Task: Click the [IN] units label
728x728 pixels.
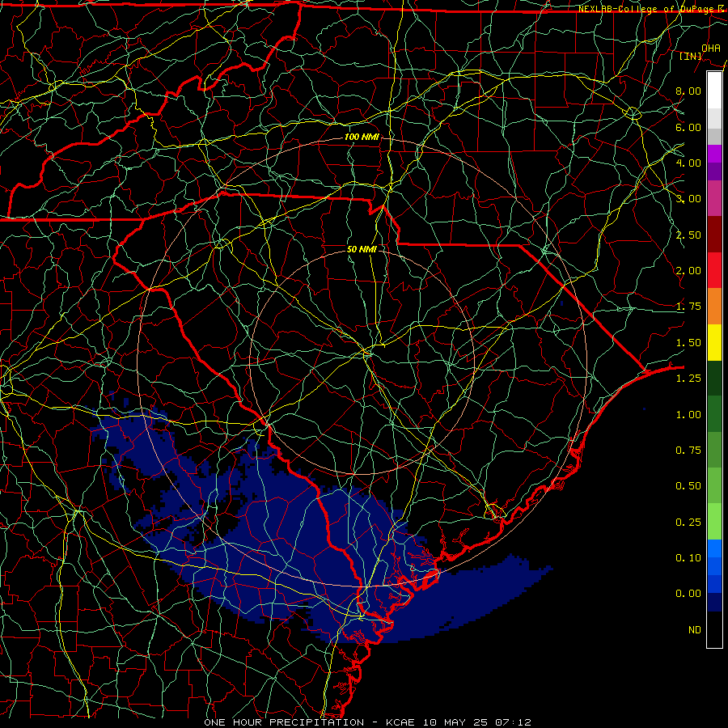Action: coord(691,56)
